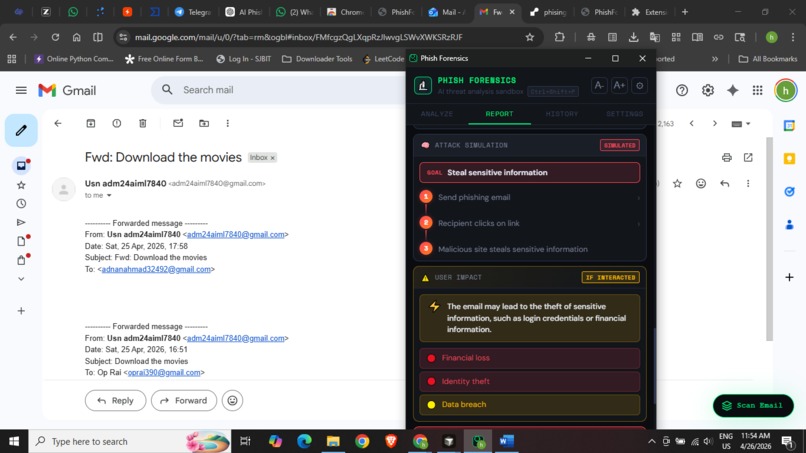Open Sent mail icon in Gmail sidebar

[x=21, y=222]
